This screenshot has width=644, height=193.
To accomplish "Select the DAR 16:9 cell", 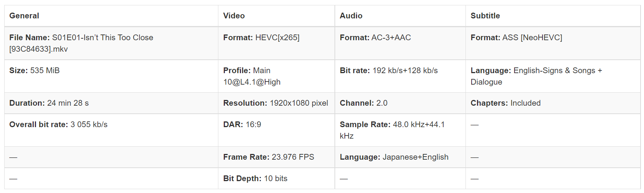I will point(277,130).
